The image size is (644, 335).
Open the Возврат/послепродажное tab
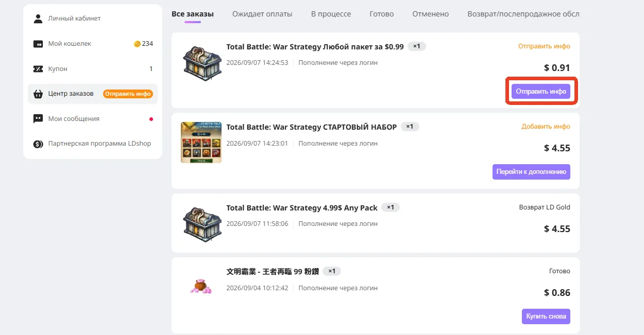click(523, 14)
